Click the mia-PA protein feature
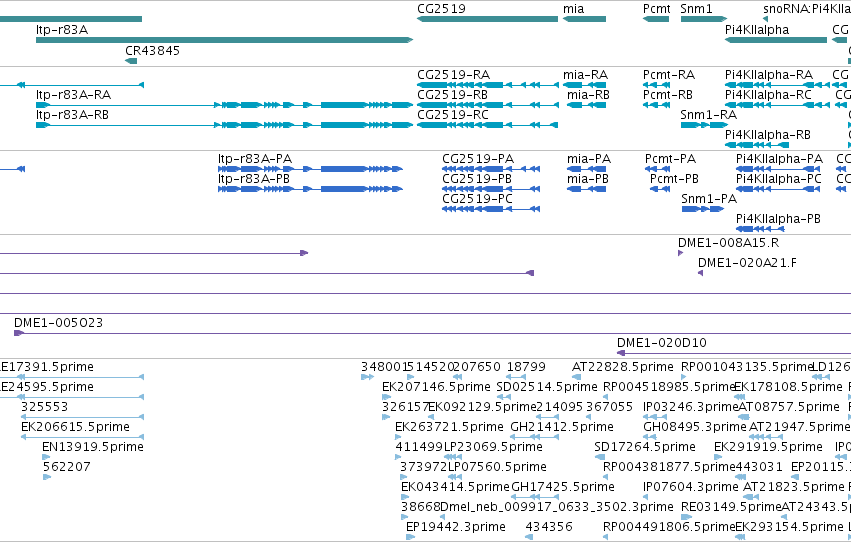This screenshot has width=851, height=542. [x=586, y=169]
